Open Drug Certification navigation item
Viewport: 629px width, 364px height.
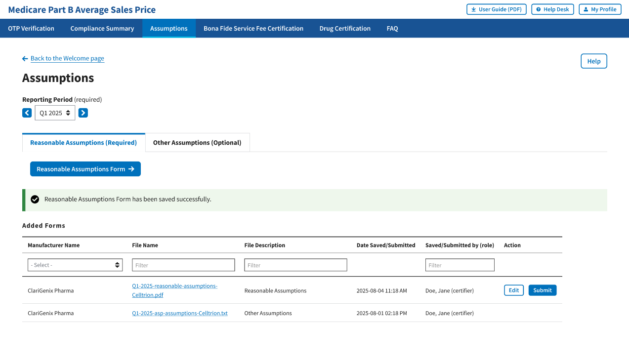(x=345, y=29)
